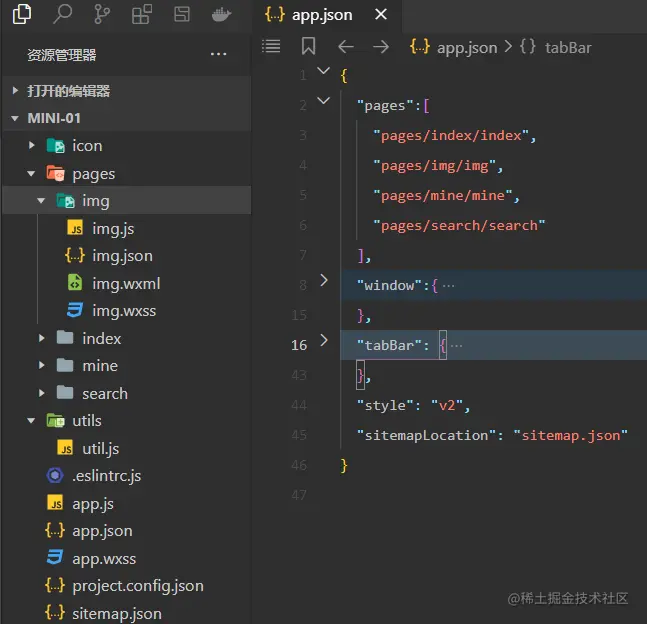
Task: Click the "style" key on line 44
Action: (x=385, y=405)
